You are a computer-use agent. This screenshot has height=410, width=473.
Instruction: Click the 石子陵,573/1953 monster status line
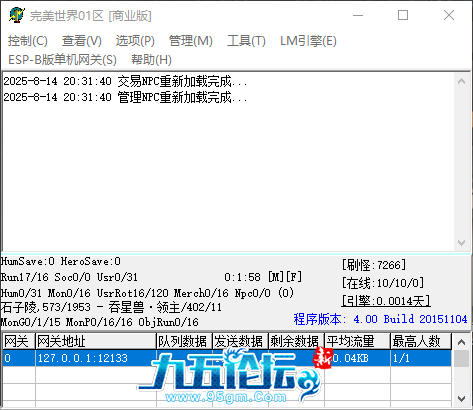click(111, 307)
